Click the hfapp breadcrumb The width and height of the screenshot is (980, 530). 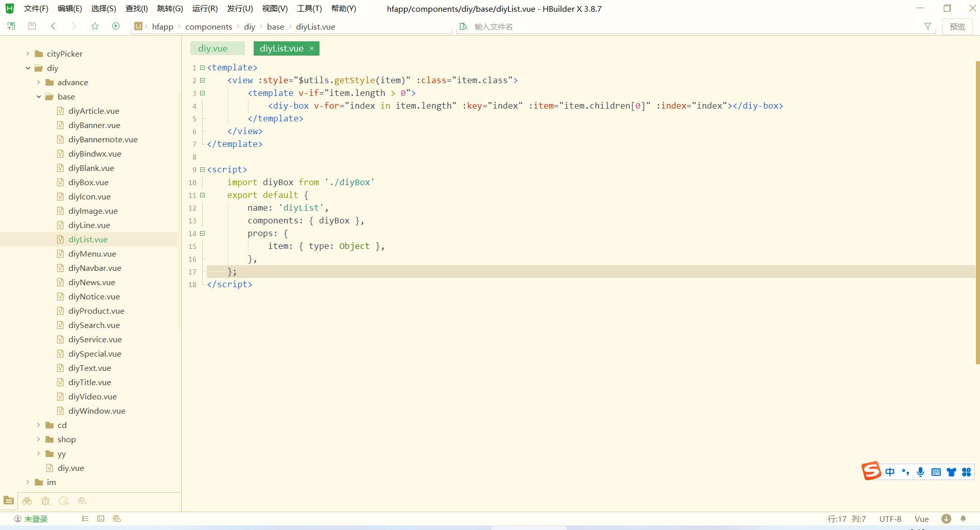pos(163,27)
